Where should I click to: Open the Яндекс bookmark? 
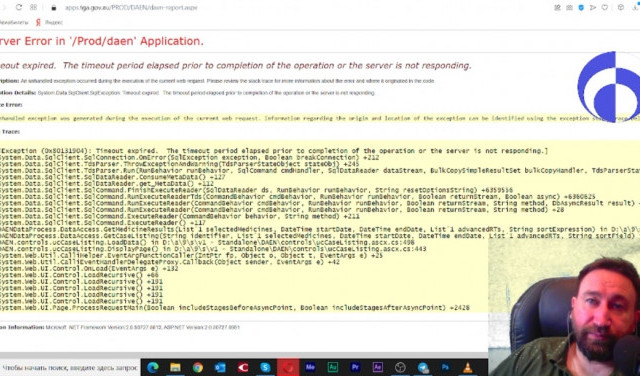tap(50, 22)
